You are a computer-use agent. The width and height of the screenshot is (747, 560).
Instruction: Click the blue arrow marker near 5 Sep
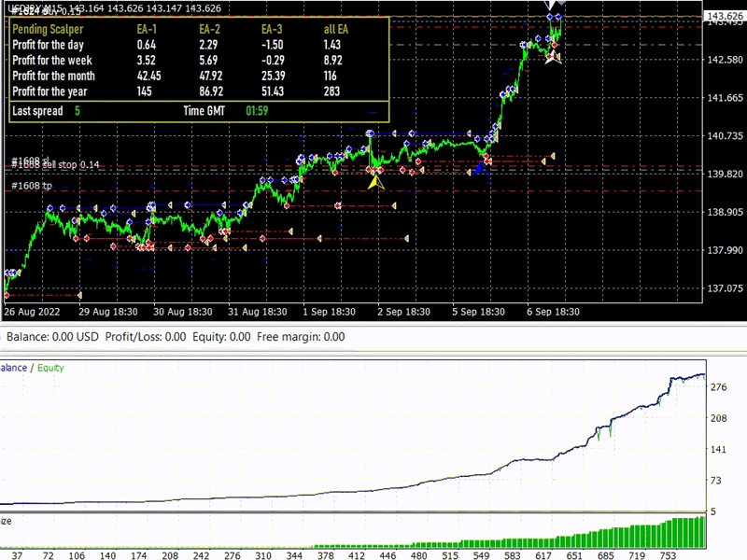pyautogui.click(x=479, y=169)
